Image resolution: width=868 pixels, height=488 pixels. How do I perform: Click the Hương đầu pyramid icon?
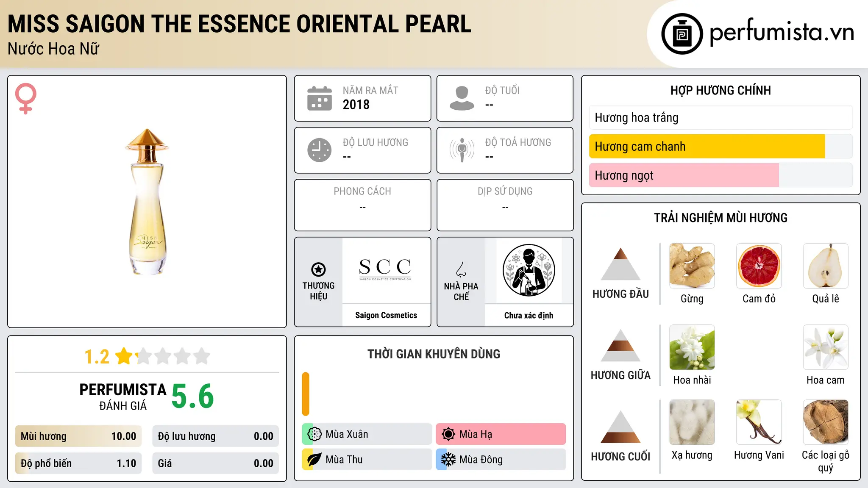point(620,264)
